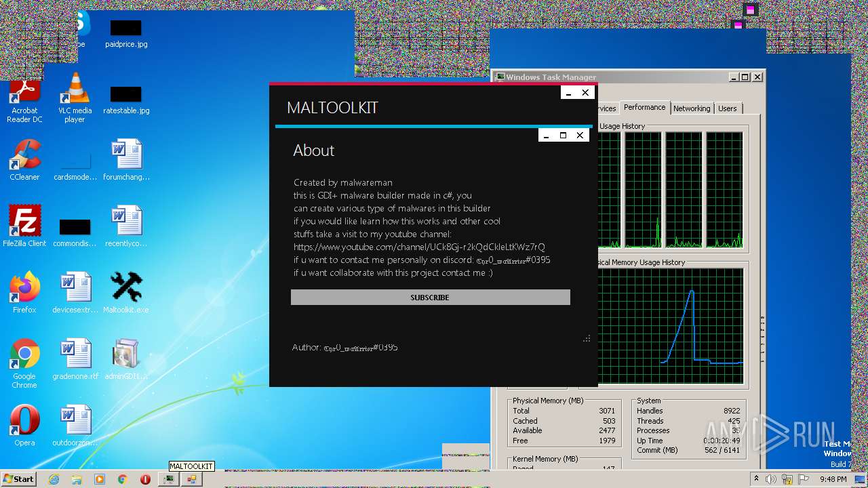Click the About heading text
The height and width of the screenshot is (488, 868).
pyautogui.click(x=314, y=150)
